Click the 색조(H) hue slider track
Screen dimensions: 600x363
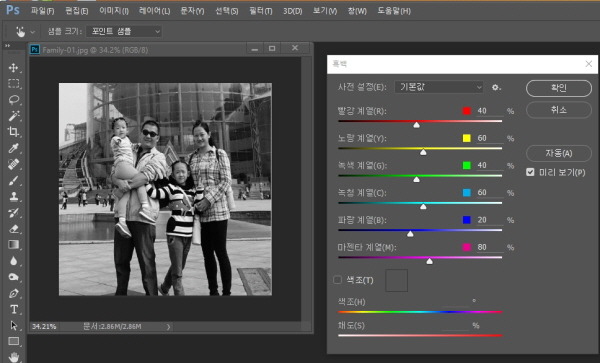tap(420, 312)
